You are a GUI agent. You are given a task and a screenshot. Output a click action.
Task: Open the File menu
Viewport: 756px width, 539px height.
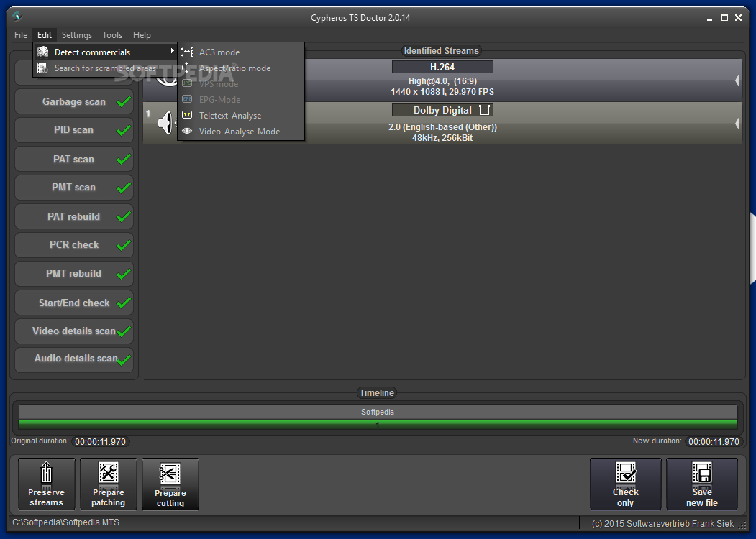pyautogui.click(x=21, y=35)
